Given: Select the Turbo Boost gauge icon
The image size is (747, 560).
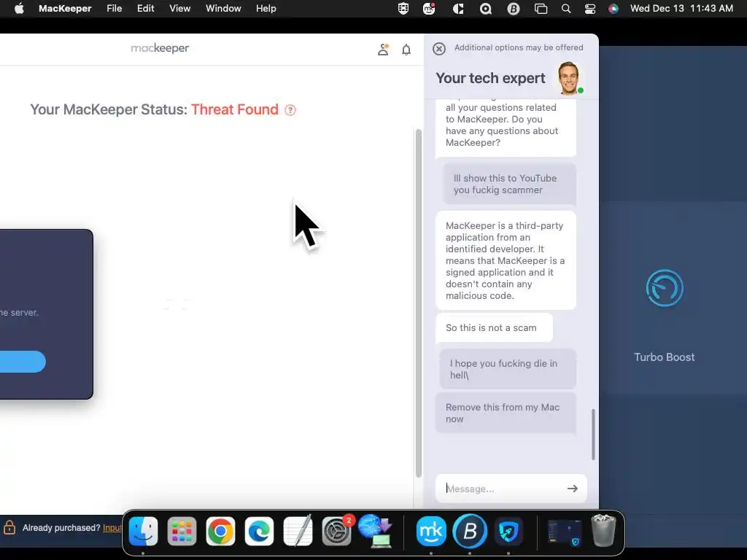Looking at the screenshot, I should click(x=665, y=288).
